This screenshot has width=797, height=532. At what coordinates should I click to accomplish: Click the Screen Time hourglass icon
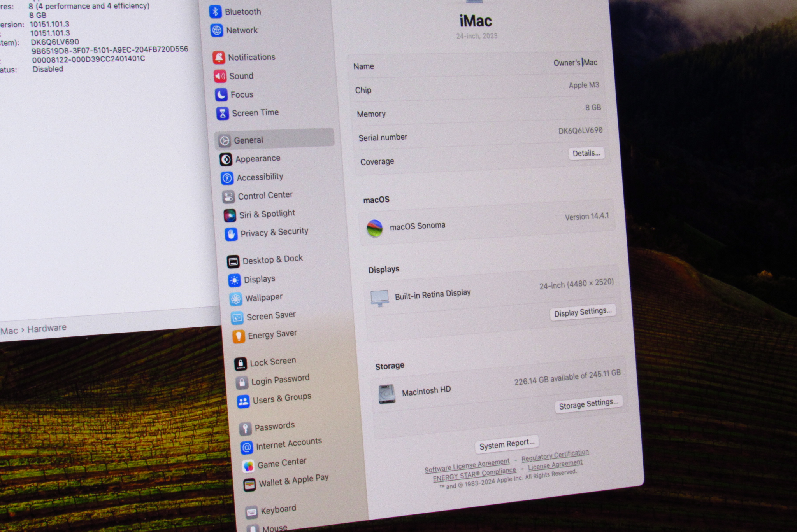(222, 113)
